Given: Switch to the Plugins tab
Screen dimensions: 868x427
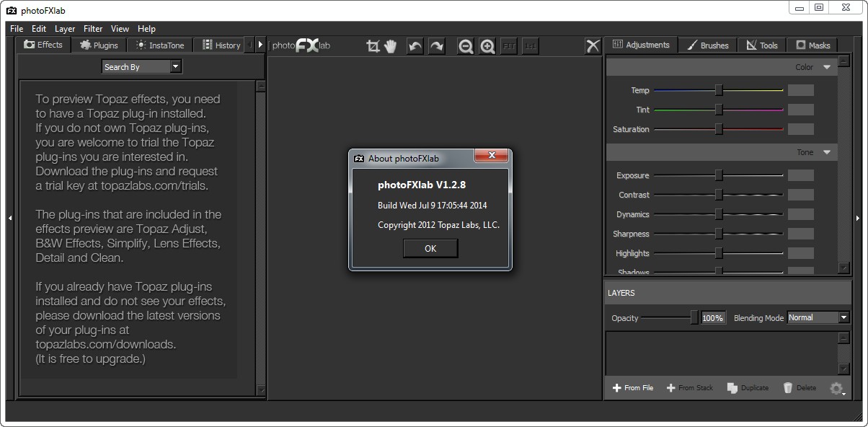Looking at the screenshot, I should tap(99, 45).
